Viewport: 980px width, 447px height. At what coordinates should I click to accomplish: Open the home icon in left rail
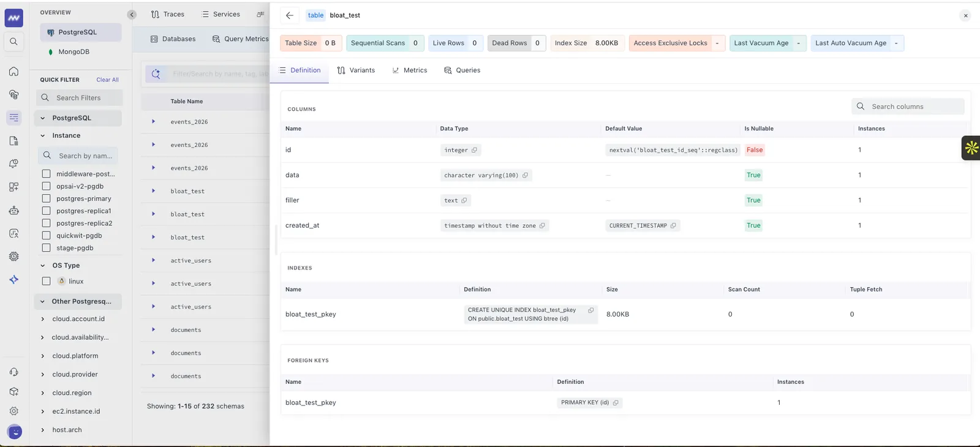click(x=13, y=72)
